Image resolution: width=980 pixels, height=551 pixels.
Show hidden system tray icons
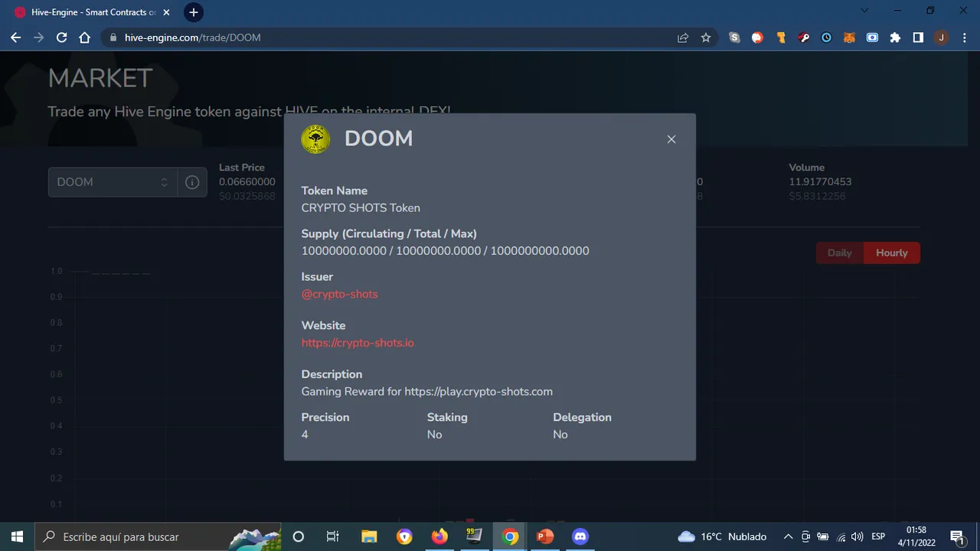[x=787, y=536]
